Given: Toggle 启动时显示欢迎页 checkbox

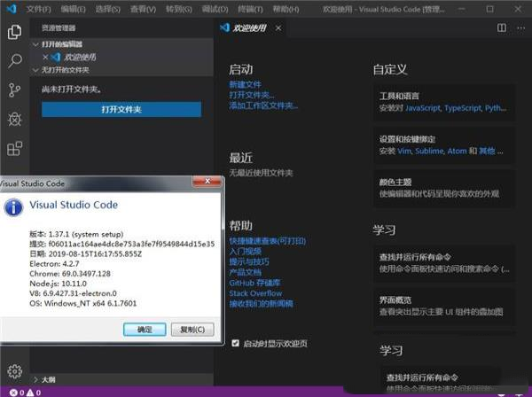Looking at the screenshot, I should [x=235, y=343].
